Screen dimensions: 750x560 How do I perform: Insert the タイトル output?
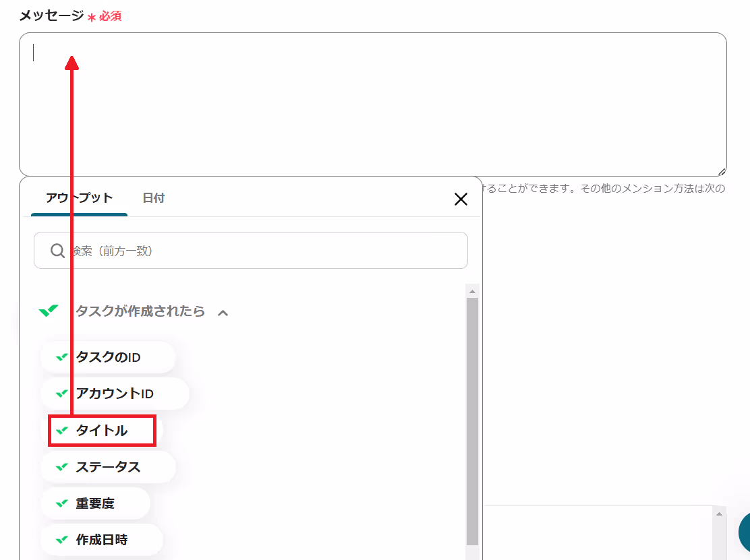tap(102, 431)
